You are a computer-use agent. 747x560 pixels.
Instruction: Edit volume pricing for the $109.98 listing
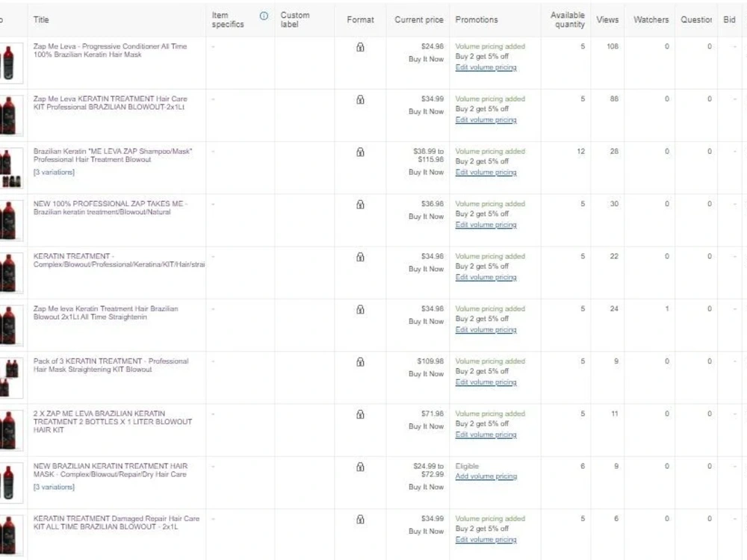coord(486,382)
